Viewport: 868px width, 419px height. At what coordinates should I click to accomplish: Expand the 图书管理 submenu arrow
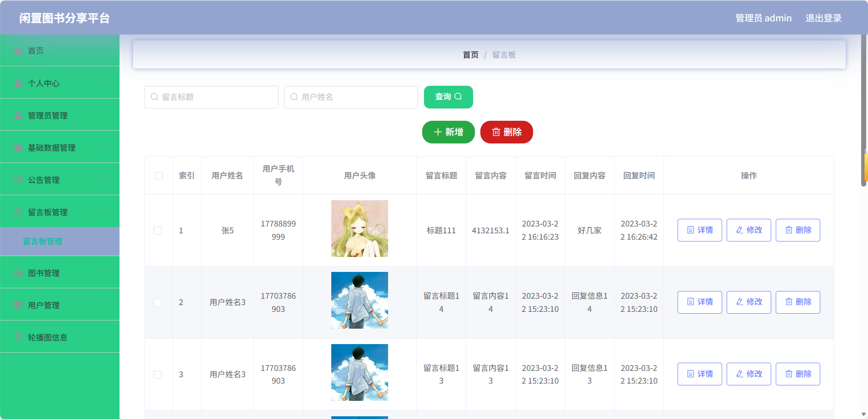pos(105,272)
